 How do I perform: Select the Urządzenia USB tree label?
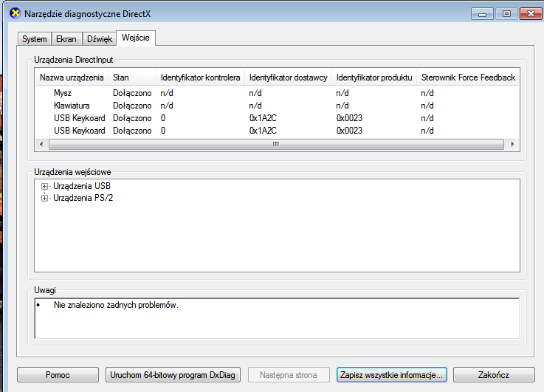82,186
